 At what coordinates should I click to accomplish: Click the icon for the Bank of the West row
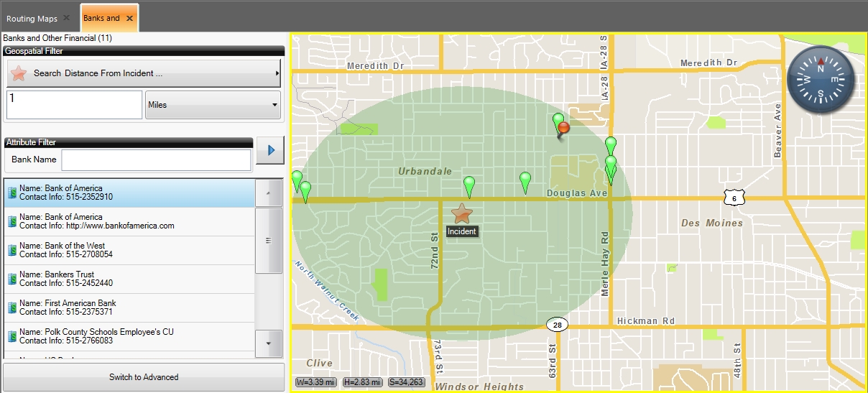12,250
